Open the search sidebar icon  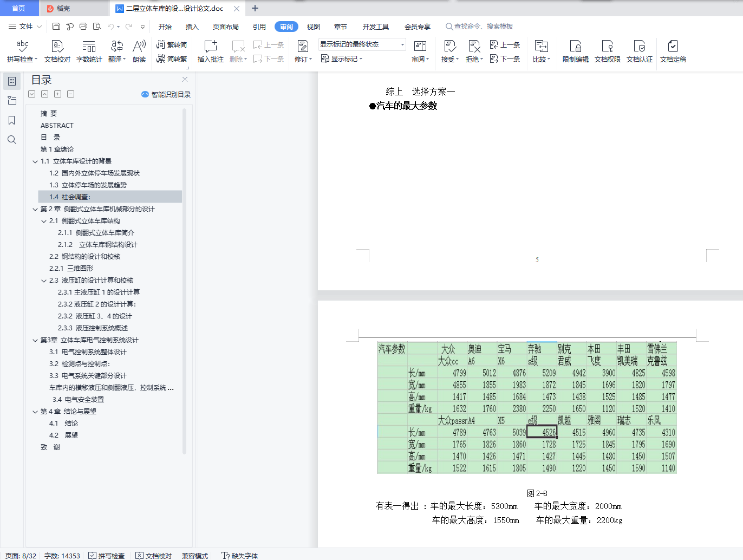click(x=12, y=140)
